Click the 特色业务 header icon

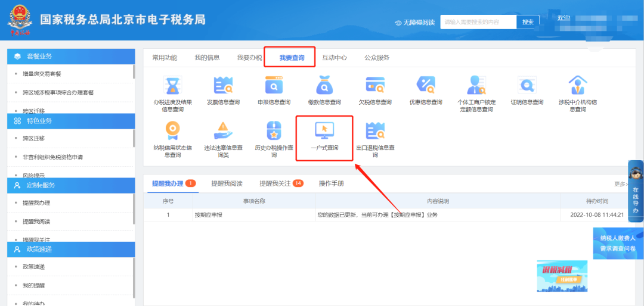pos(17,121)
